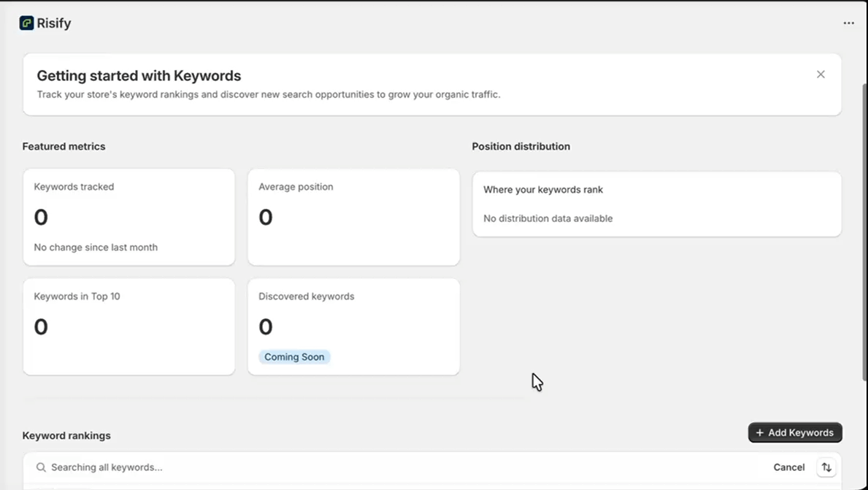Open the sort options for keyword rankings
Image resolution: width=868 pixels, height=490 pixels.
(826, 467)
